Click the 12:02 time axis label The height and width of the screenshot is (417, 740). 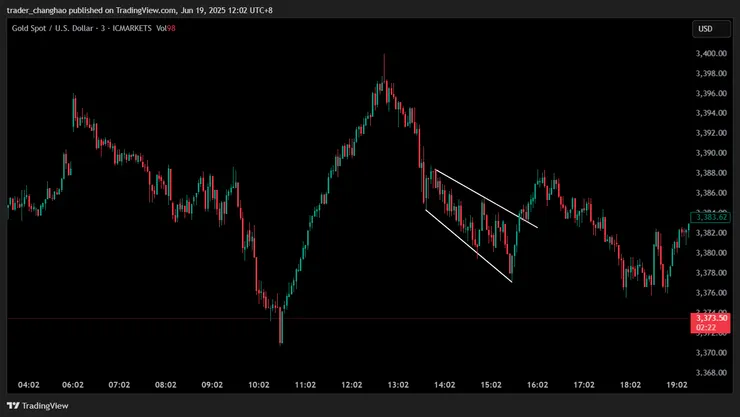point(352,385)
